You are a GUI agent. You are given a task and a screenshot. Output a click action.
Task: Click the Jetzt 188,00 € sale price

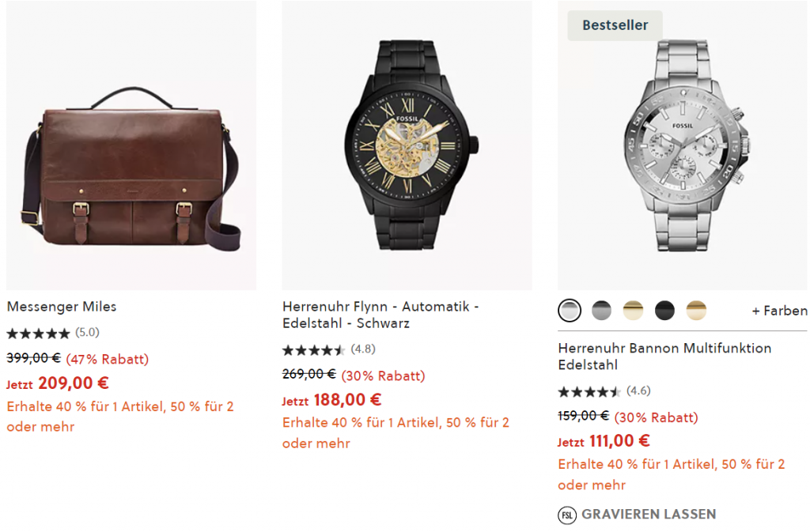(x=331, y=400)
